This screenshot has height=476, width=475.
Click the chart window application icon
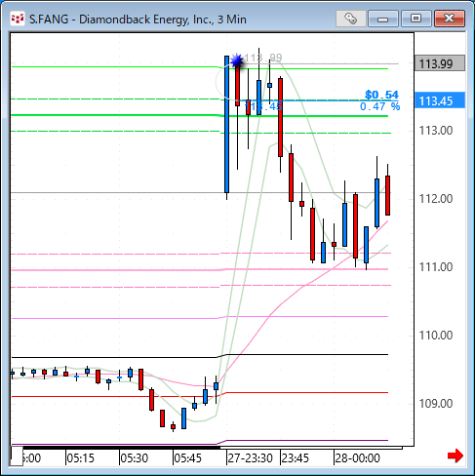(18, 19)
